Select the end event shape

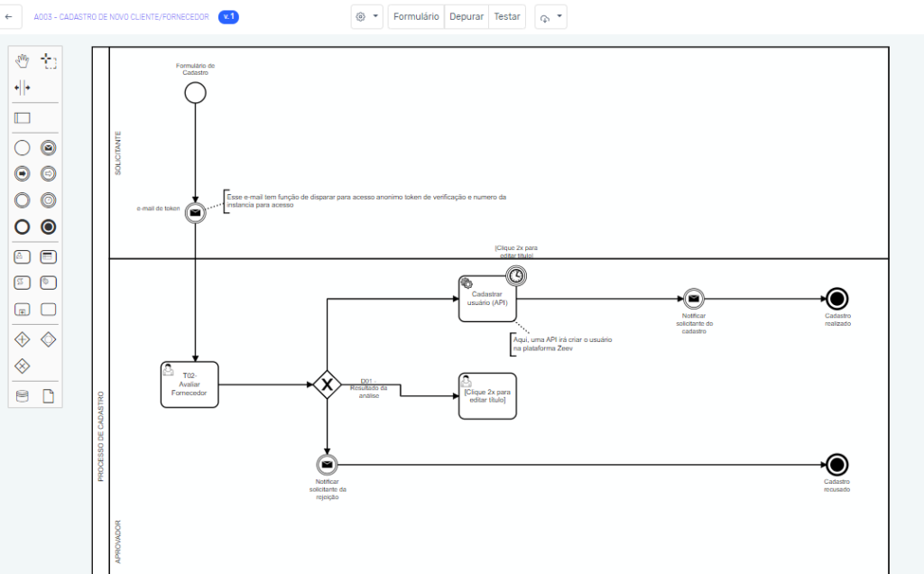pyautogui.click(x=22, y=227)
